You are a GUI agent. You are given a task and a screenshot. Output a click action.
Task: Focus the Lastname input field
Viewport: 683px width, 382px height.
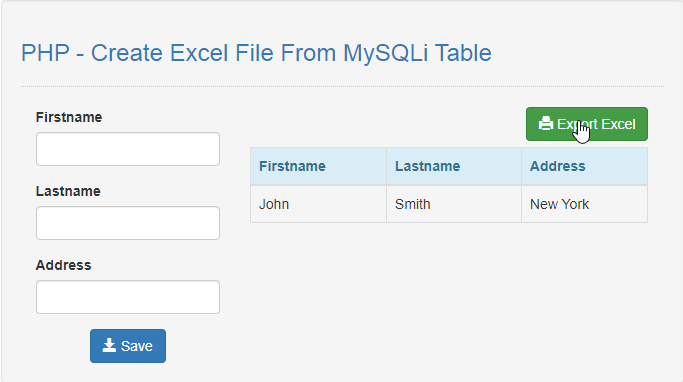click(x=128, y=223)
